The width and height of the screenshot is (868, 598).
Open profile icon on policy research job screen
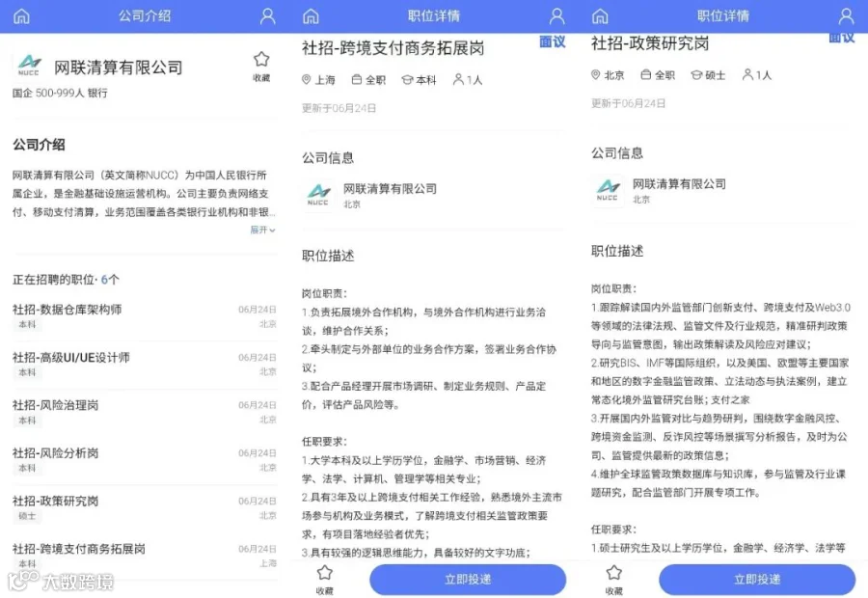point(846,16)
